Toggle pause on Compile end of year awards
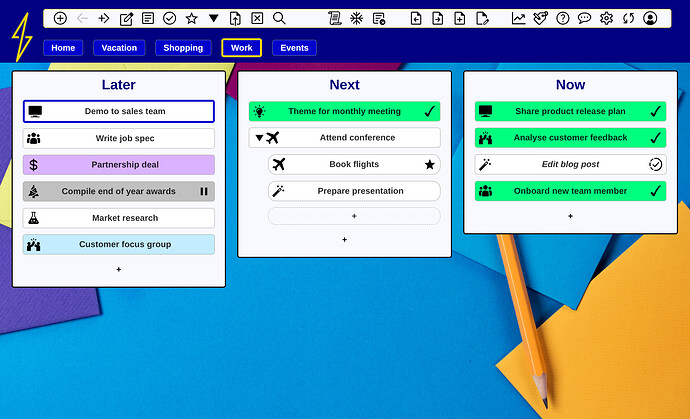Viewport: 690px width, 419px height. pyautogui.click(x=204, y=192)
